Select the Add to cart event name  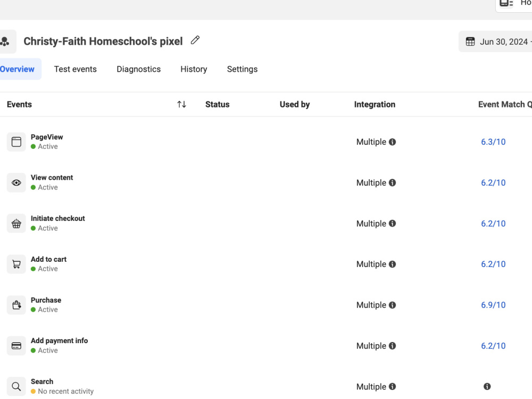[x=48, y=259]
